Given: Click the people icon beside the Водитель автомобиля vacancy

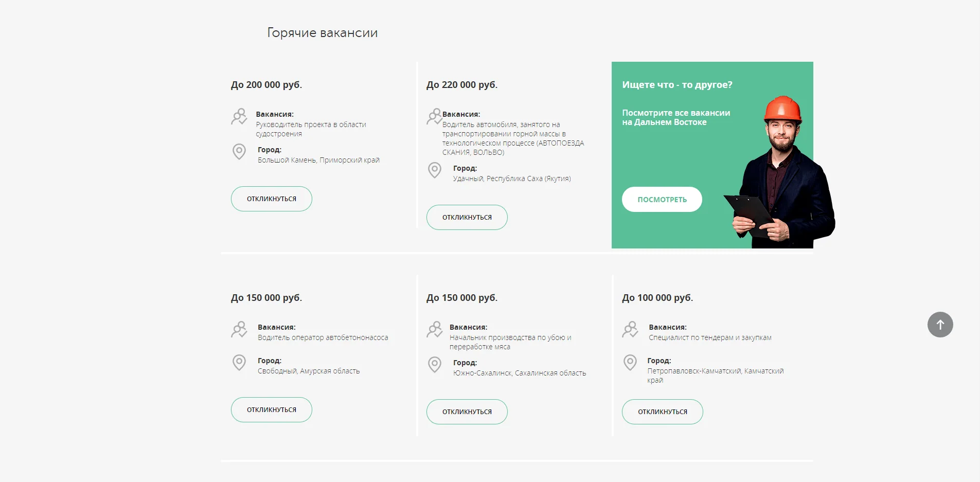Looking at the screenshot, I should (x=434, y=116).
